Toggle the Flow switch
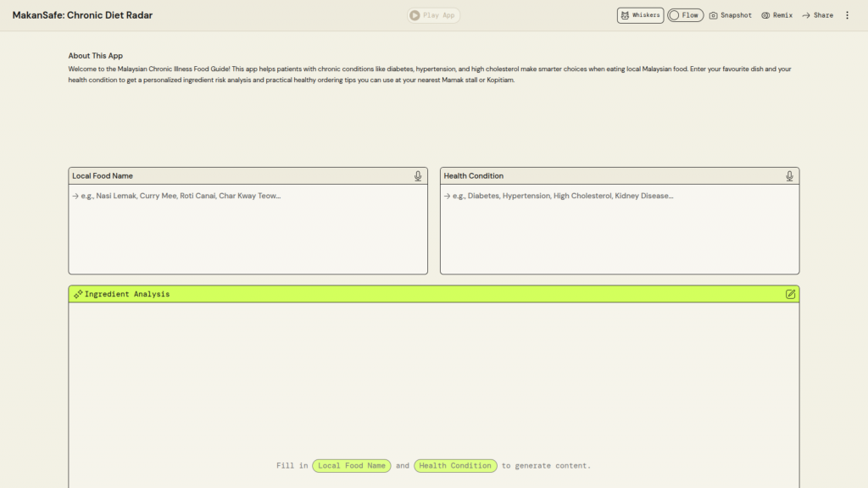 [x=675, y=15]
